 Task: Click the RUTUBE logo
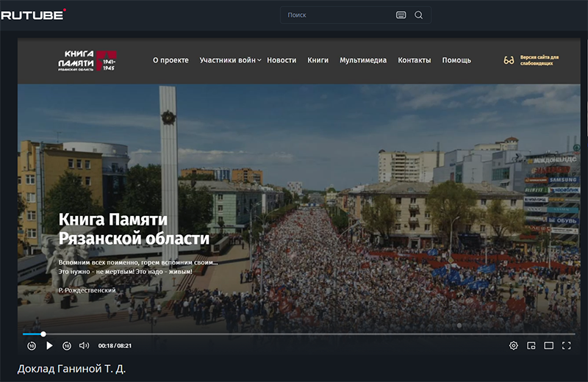(x=33, y=14)
